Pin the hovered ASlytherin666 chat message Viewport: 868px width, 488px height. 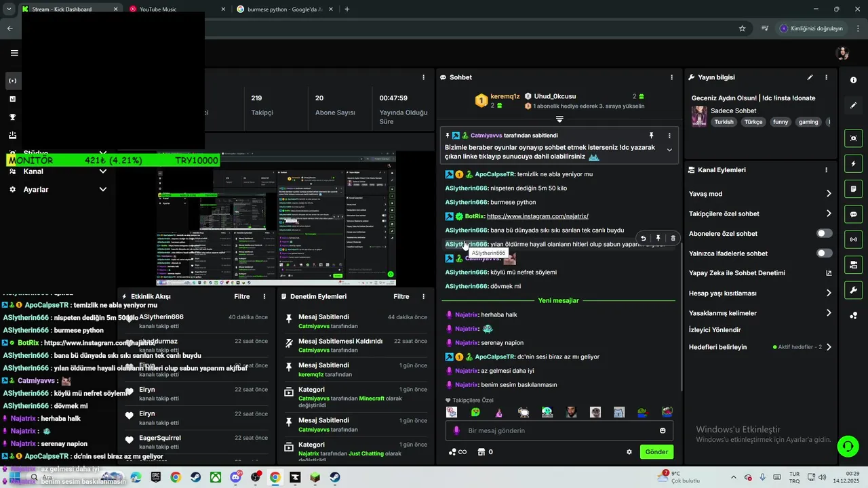point(658,239)
